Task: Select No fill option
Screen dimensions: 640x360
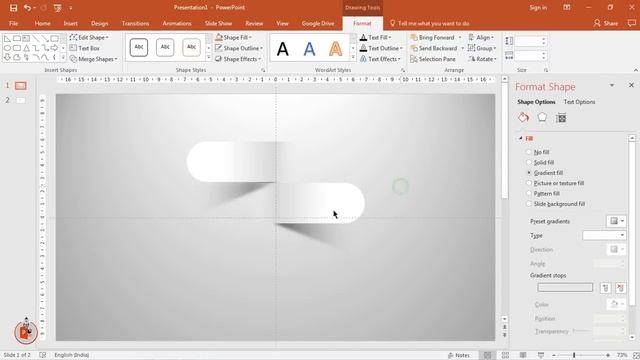Action: tap(538, 152)
